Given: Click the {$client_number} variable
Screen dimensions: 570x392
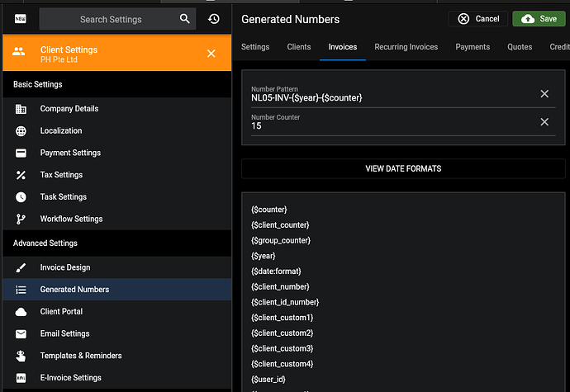Looking at the screenshot, I should [x=280, y=287].
